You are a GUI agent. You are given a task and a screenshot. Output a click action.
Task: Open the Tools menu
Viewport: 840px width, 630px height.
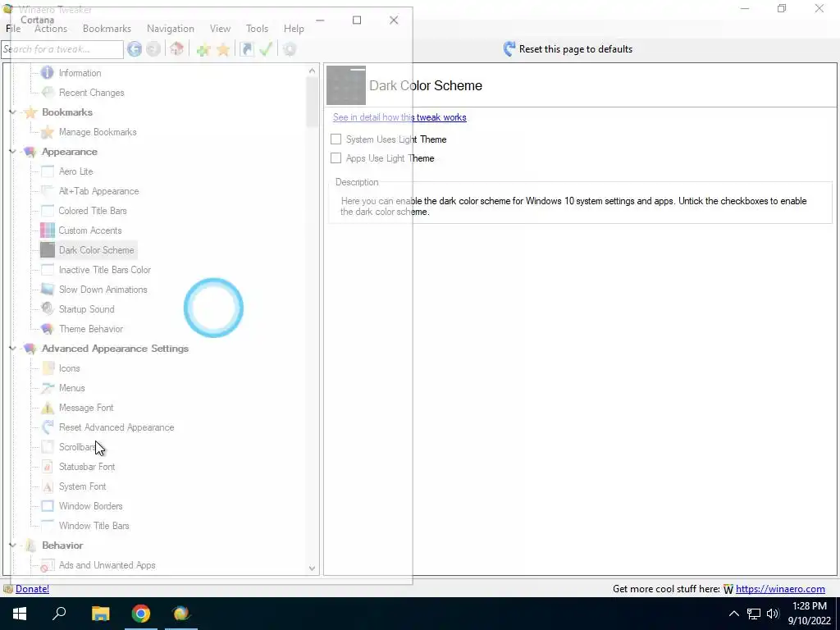[x=257, y=29]
